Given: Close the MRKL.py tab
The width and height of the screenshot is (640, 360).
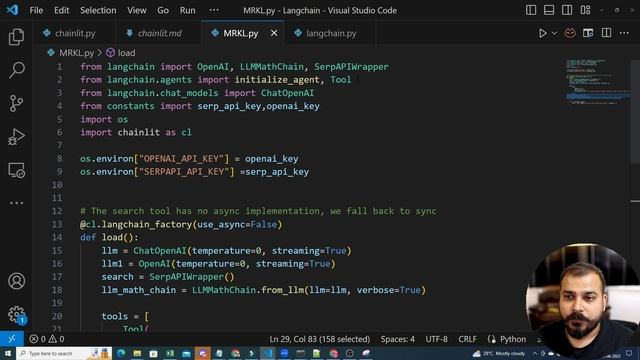Looking at the screenshot, I should [x=274, y=33].
